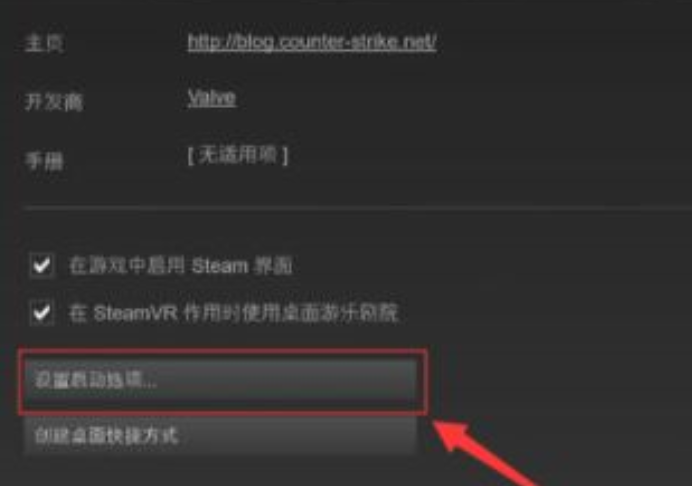Click the word Steam in overlay option
Image resolution: width=692 pixels, height=486 pixels.
pyautogui.click(x=220, y=266)
